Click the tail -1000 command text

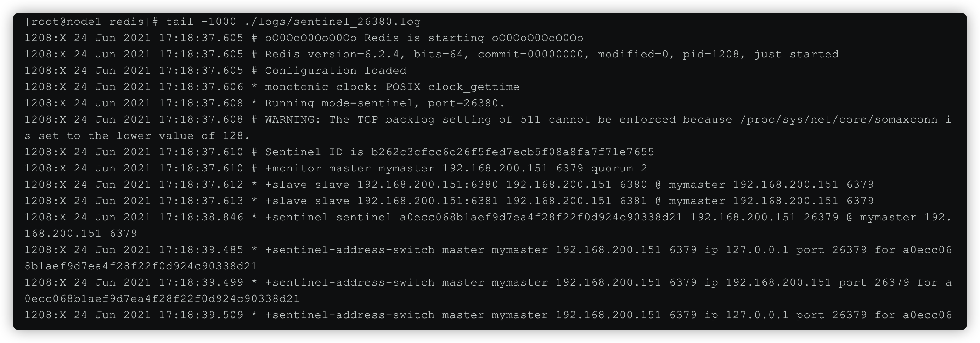pyautogui.click(x=201, y=22)
